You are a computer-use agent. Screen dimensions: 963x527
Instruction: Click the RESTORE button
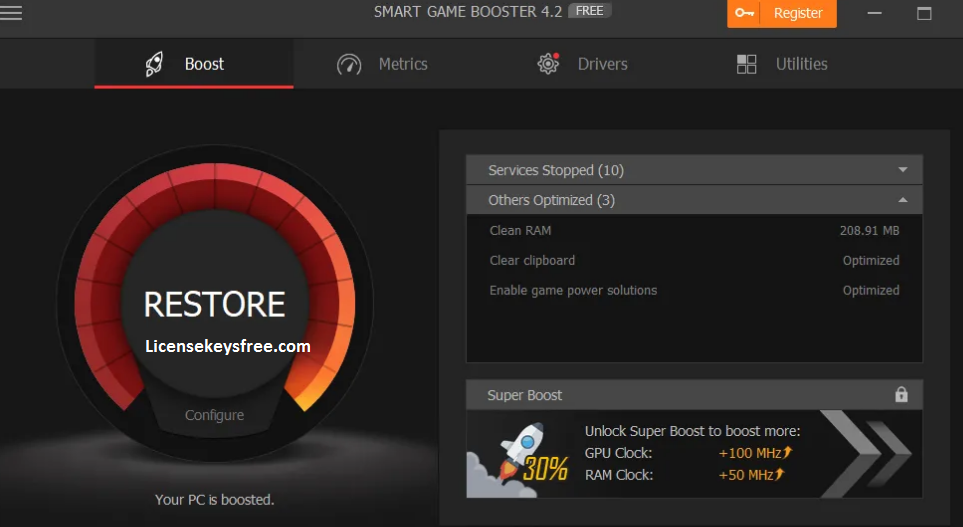[x=214, y=305]
